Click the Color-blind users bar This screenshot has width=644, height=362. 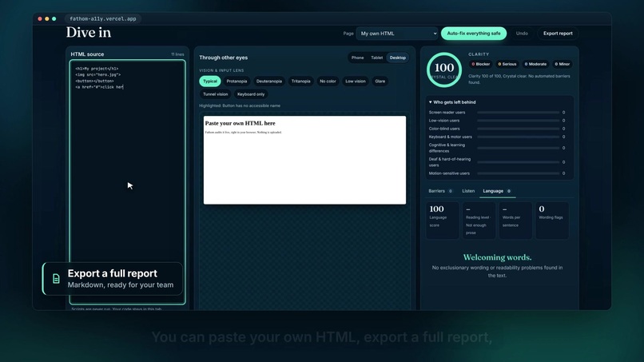click(519, 129)
